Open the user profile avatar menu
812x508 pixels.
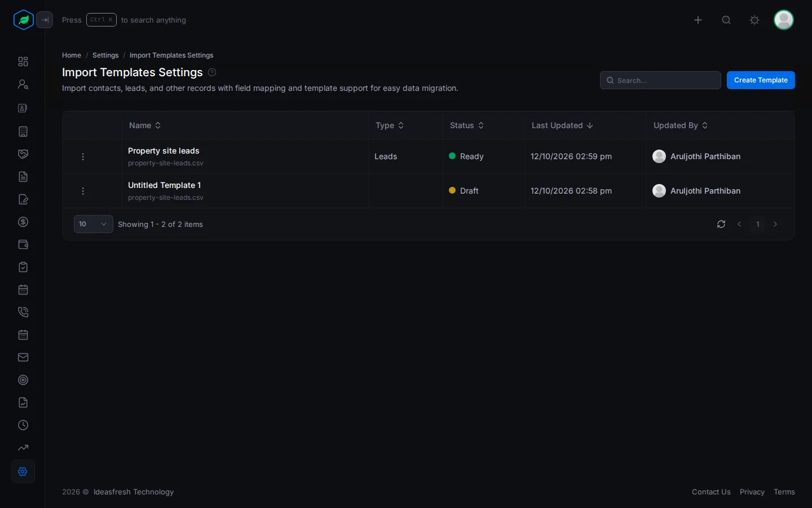click(784, 20)
